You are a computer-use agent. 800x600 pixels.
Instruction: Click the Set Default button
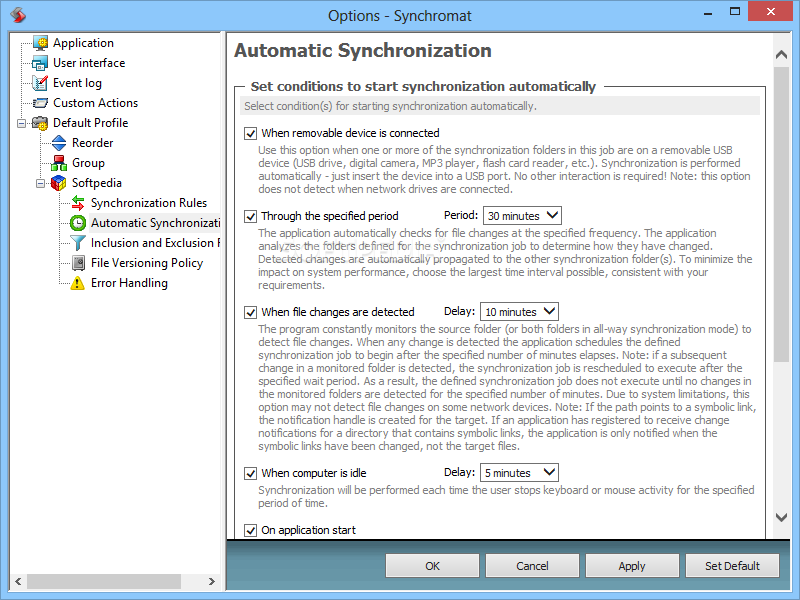(x=732, y=566)
